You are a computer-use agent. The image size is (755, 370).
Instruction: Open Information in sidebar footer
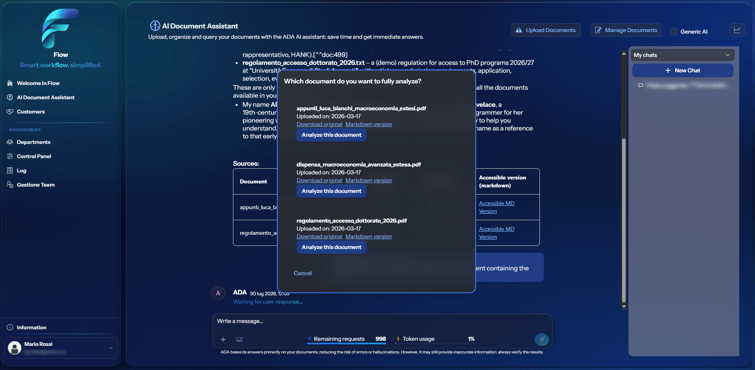tap(32, 328)
